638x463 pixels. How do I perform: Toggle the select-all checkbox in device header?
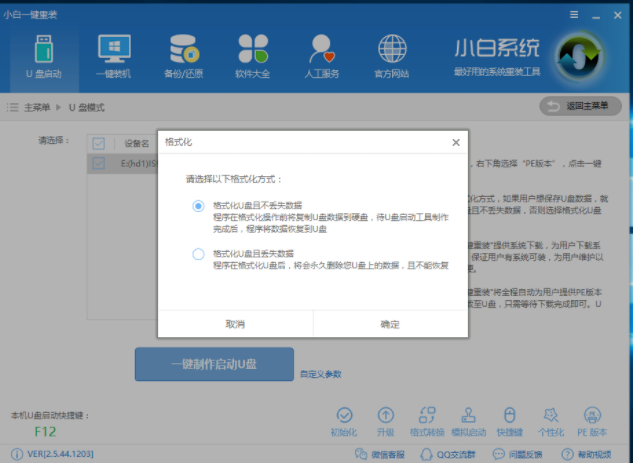(98, 143)
